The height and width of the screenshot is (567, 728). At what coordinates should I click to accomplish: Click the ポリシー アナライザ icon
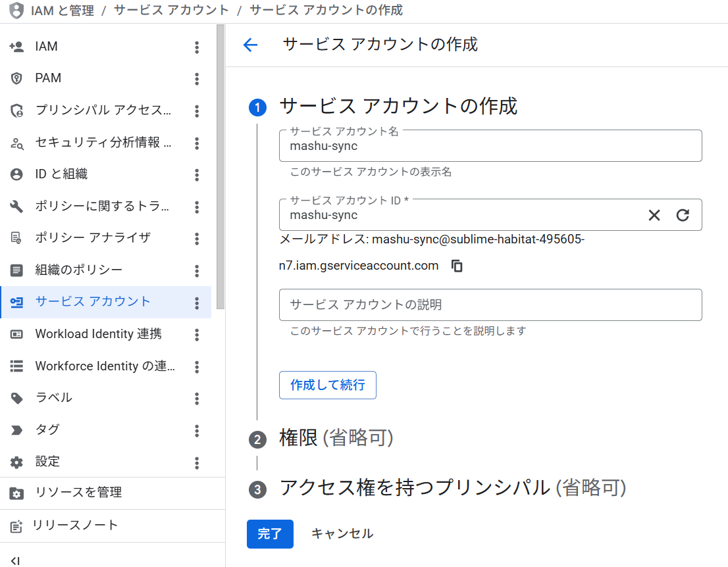coord(16,238)
